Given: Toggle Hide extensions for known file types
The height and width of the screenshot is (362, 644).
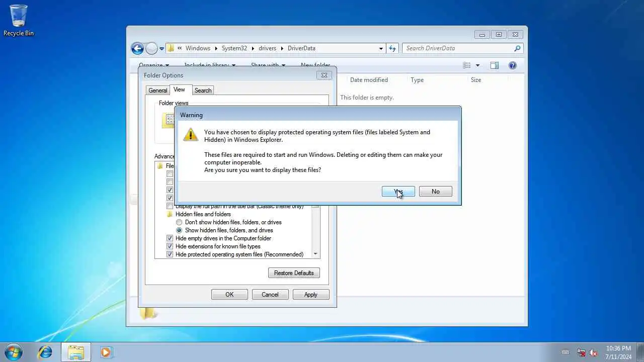Looking at the screenshot, I should click(170, 246).
